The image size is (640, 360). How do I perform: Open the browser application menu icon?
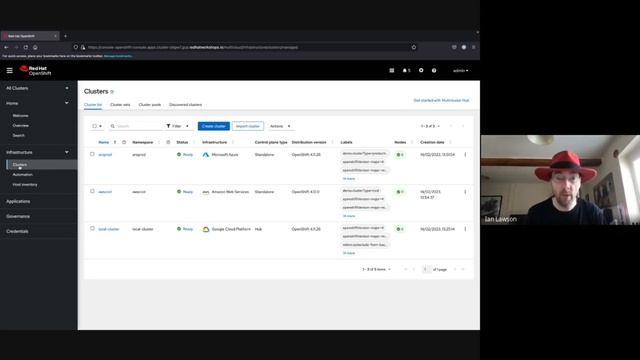click(473, 47)
